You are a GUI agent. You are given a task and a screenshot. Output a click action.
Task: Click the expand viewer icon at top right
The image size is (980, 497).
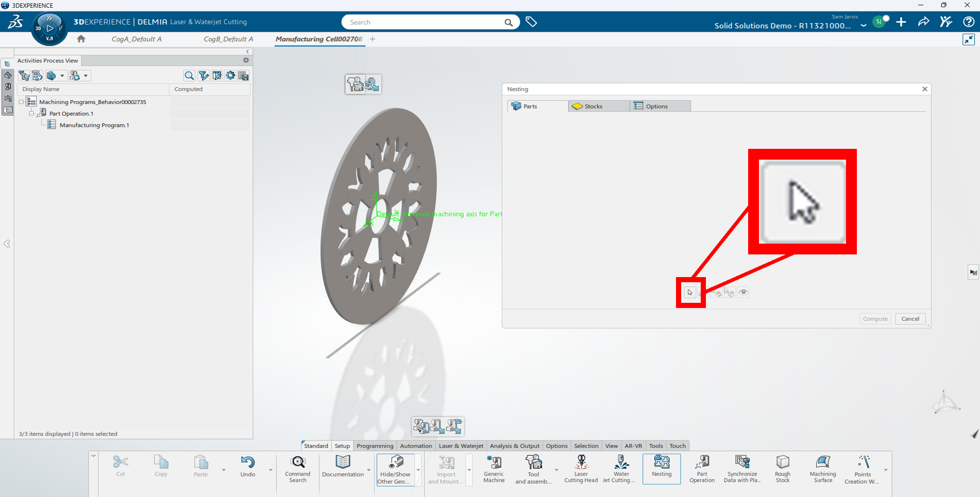click(968, 40)
